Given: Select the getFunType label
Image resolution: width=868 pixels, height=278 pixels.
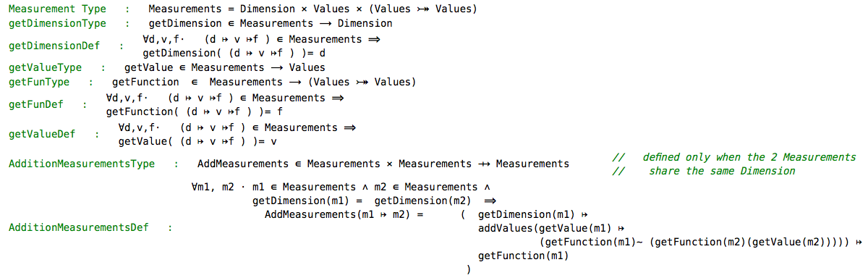Looking at the screenshot, I should point(39,82).
